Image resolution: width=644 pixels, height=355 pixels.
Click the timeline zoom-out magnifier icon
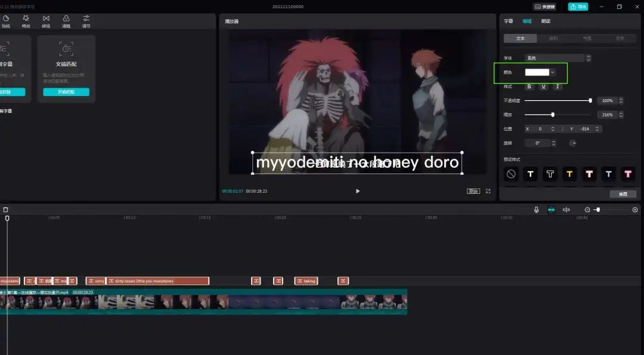587,209
